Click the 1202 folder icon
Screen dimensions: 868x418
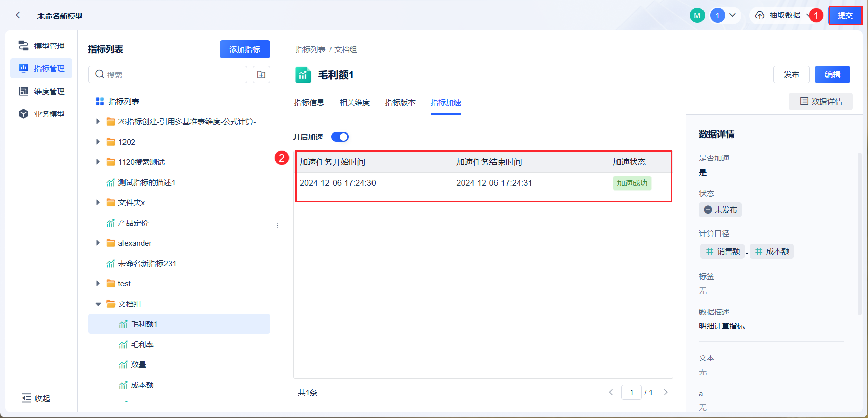(111, 142)
